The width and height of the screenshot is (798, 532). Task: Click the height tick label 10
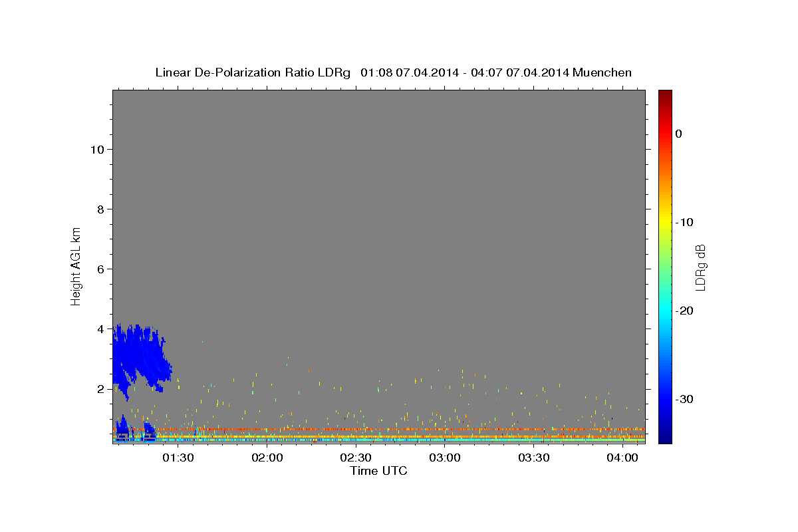point(97,150)
